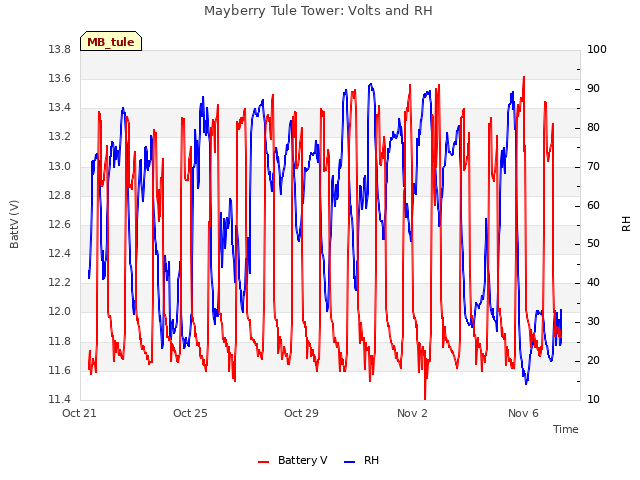The width and height of the screenshot is (640, 480).
Task: Click the 100 RH tick label
Action: [597, 50]
